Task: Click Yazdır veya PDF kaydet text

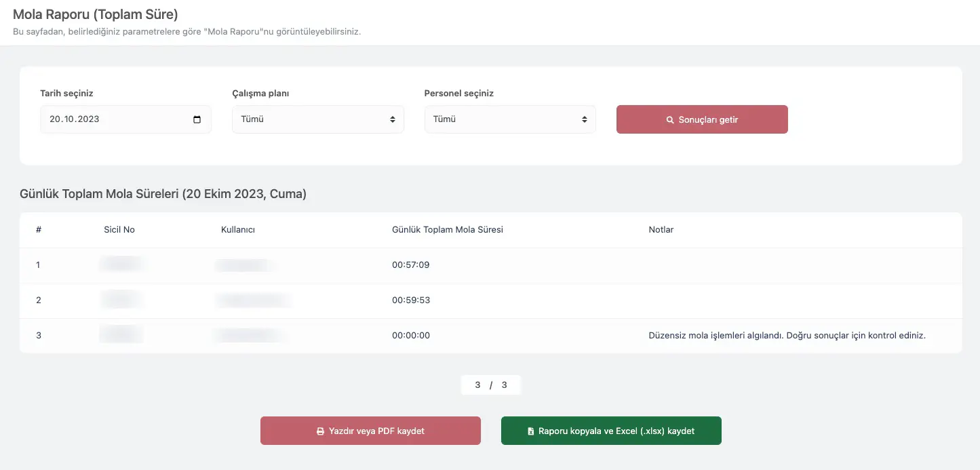Action: point(376,431)
